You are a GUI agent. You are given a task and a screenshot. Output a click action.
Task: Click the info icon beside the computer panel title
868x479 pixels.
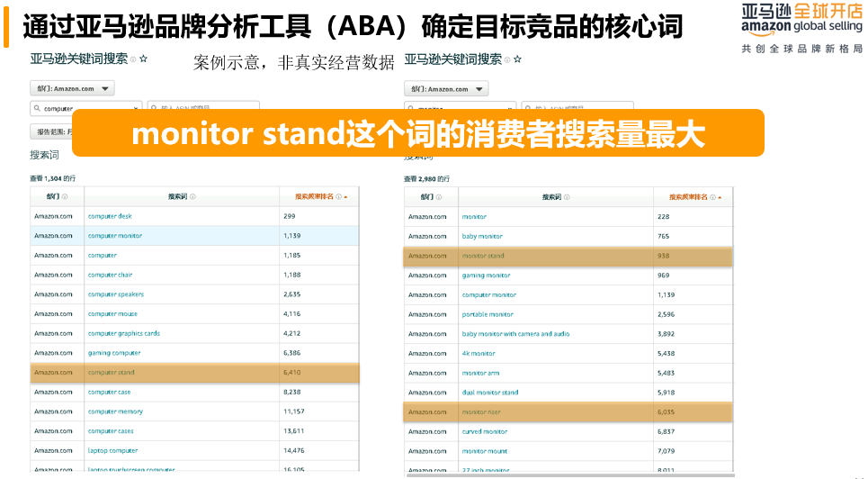pyautogui.click(x=133, y=59)
